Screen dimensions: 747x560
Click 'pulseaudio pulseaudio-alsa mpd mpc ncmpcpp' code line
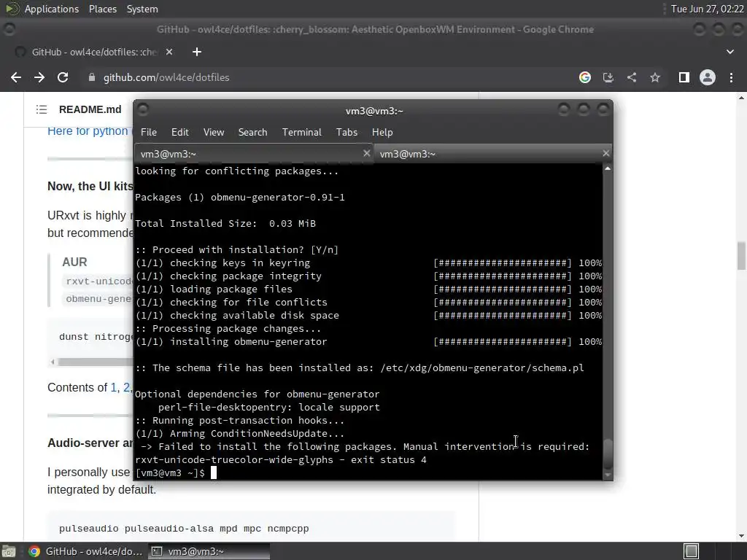pyautogui.click(x=184, y=529)
